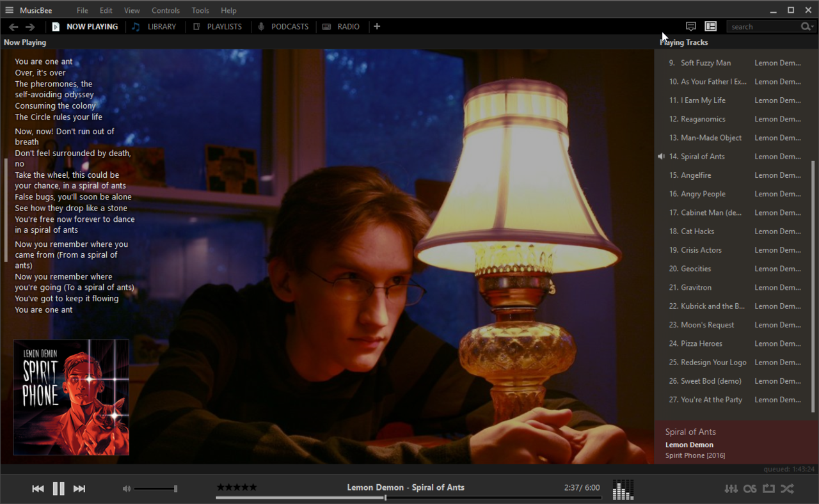Switch to the Library tab
This screenshot has width=819, height=504.
click(x=154, y=27)
